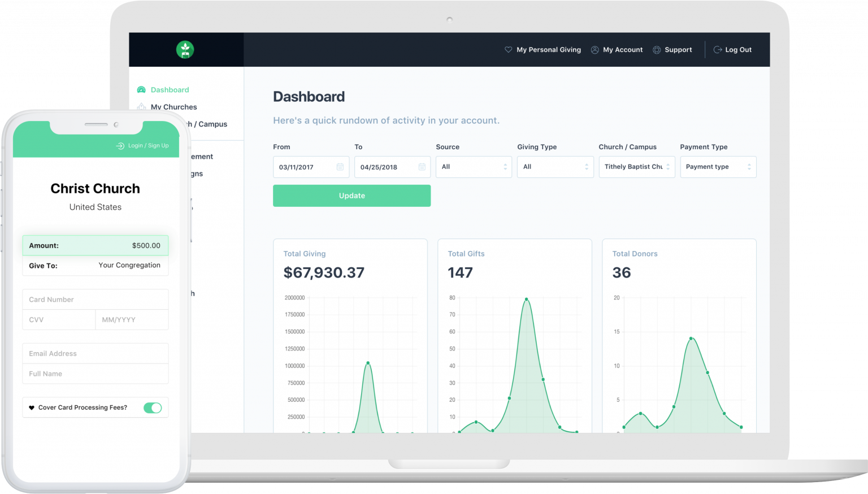The image size is (868, 494).
Task: Select the Dashboard gauge icon in sidebar
Action: click(141, 89)
